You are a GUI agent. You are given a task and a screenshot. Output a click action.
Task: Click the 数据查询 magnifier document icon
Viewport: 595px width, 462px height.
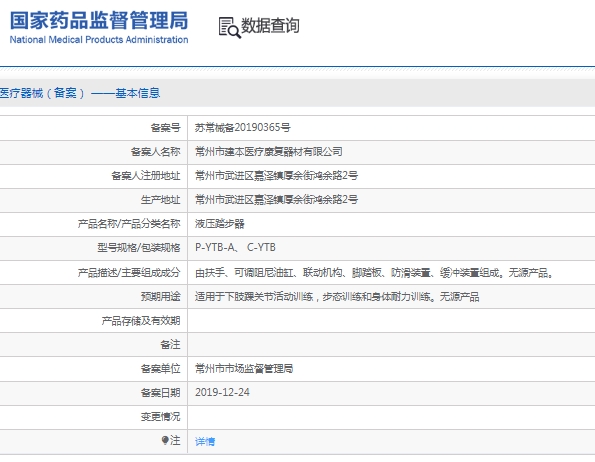pos(230,27)
